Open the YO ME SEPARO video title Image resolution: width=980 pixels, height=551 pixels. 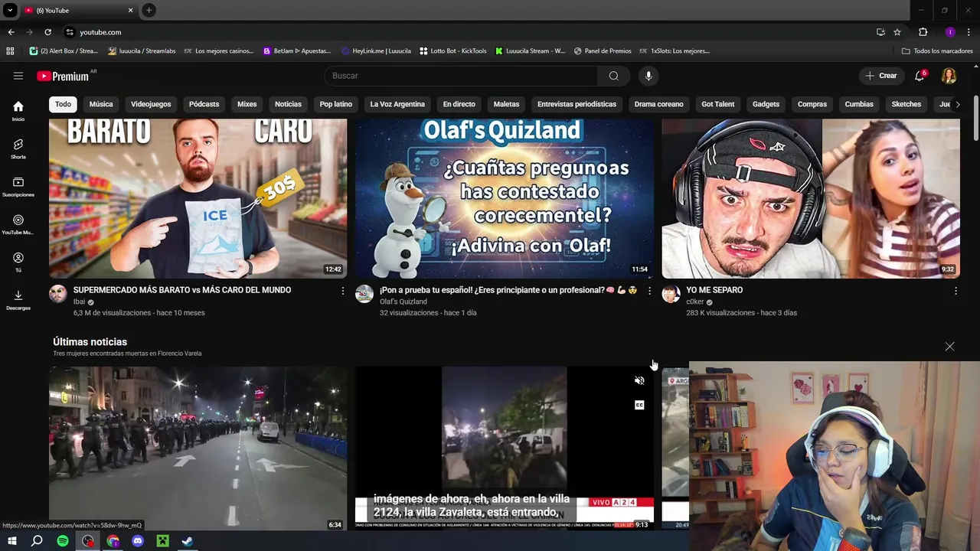click(714, 290)
